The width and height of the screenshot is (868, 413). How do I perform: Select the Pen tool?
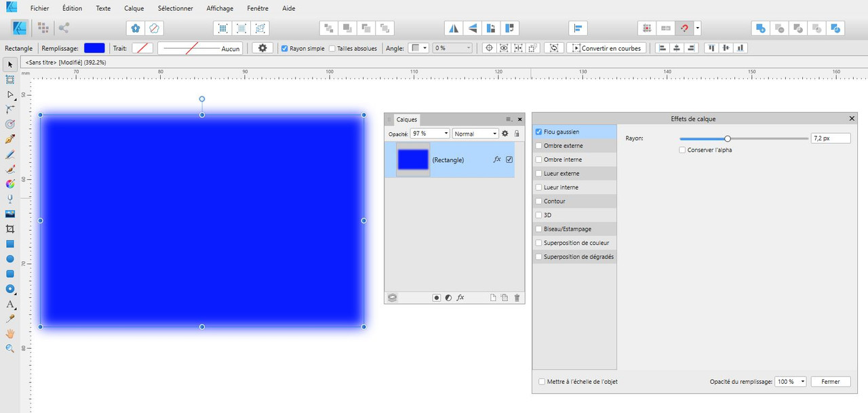coord(10,139)
